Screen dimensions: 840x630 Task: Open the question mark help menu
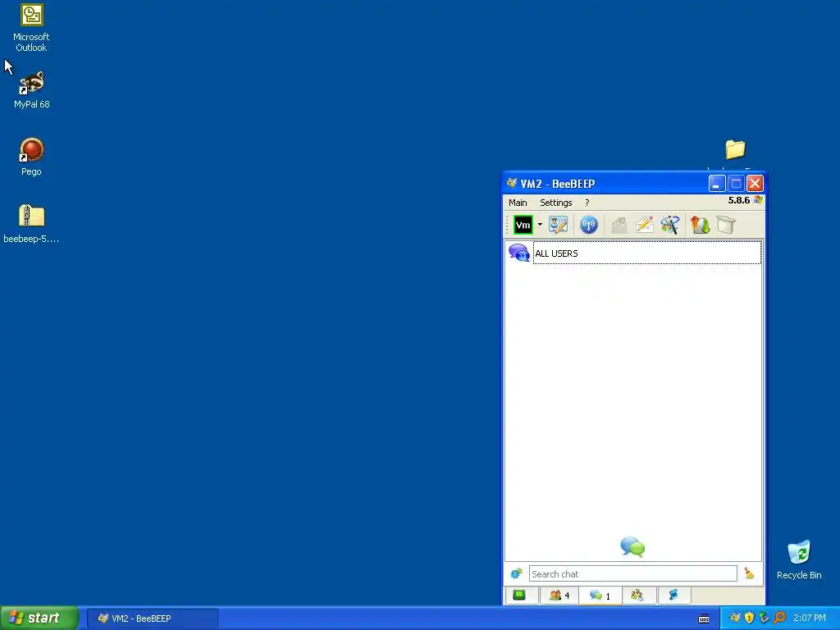pos(587,203)
